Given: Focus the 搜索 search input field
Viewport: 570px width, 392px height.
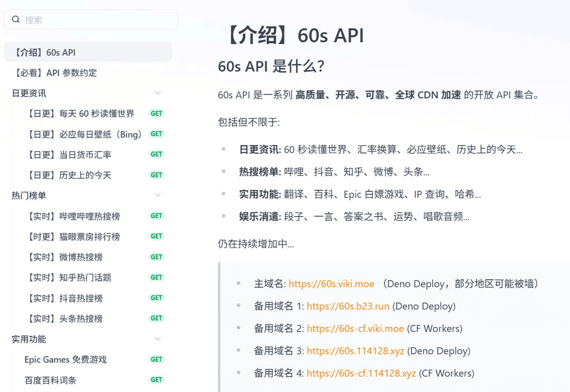Looking at the screenshot, I should 91,19.
